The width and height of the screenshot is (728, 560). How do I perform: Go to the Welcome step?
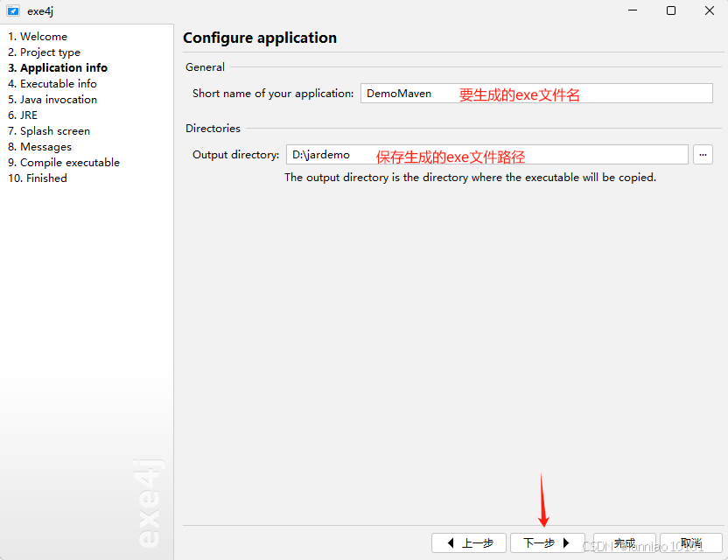pyautogui.click(x=38, y=36)
